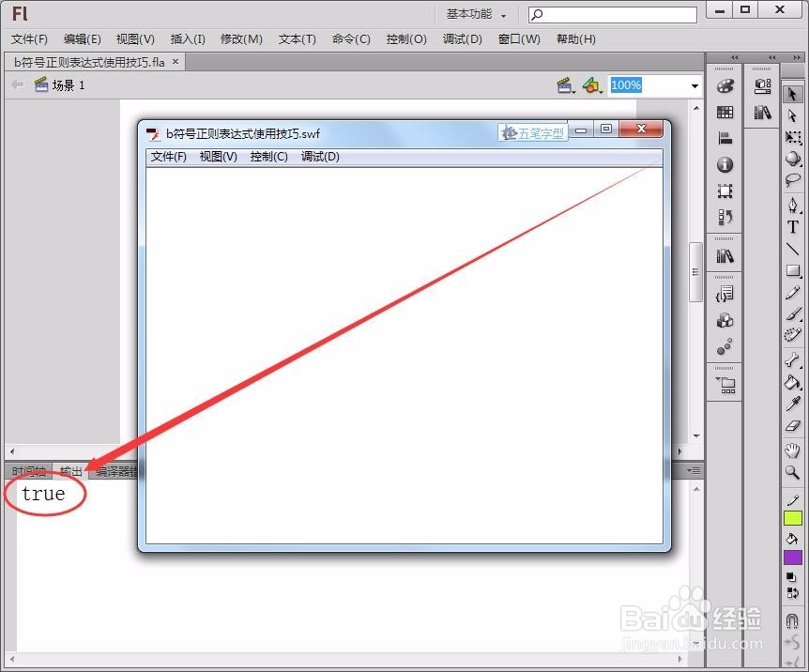
Task: Select the Text tool
Action: (x=792, y=226)
